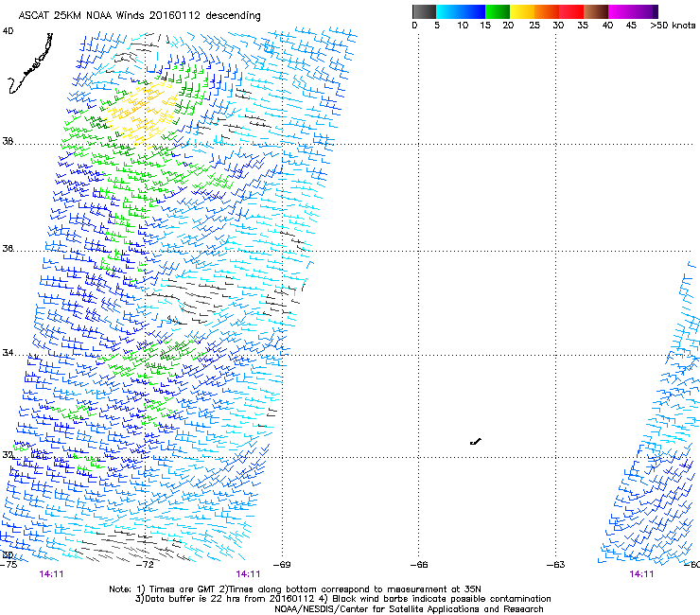The image size is (700, 615).
Task: Click the brown 35-40 knots color swatch
Action: pyautogui.click(x=596, y=11)
